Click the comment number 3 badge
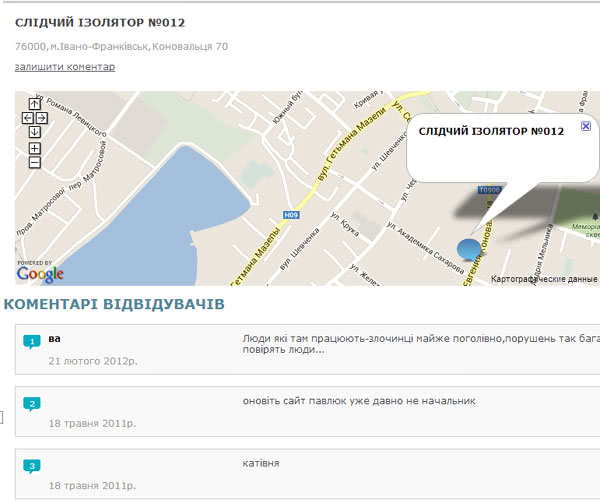 [x=33, y=466]
